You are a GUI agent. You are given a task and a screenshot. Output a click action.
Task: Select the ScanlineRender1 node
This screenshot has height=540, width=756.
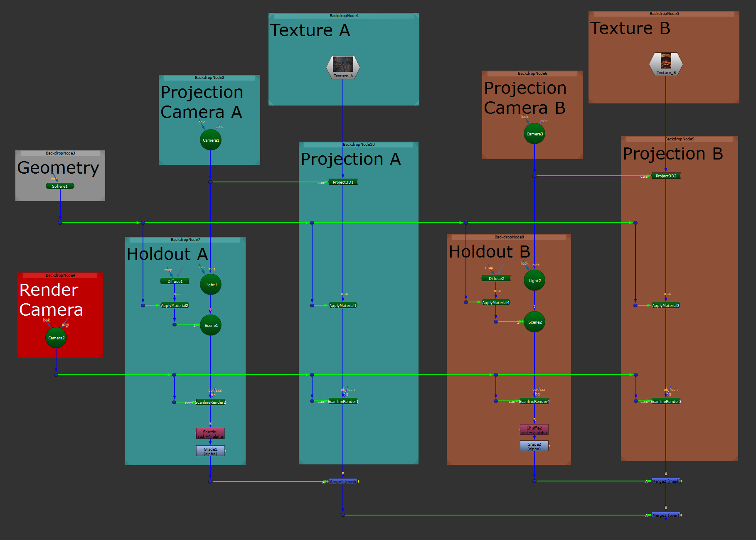pos(343,401)
